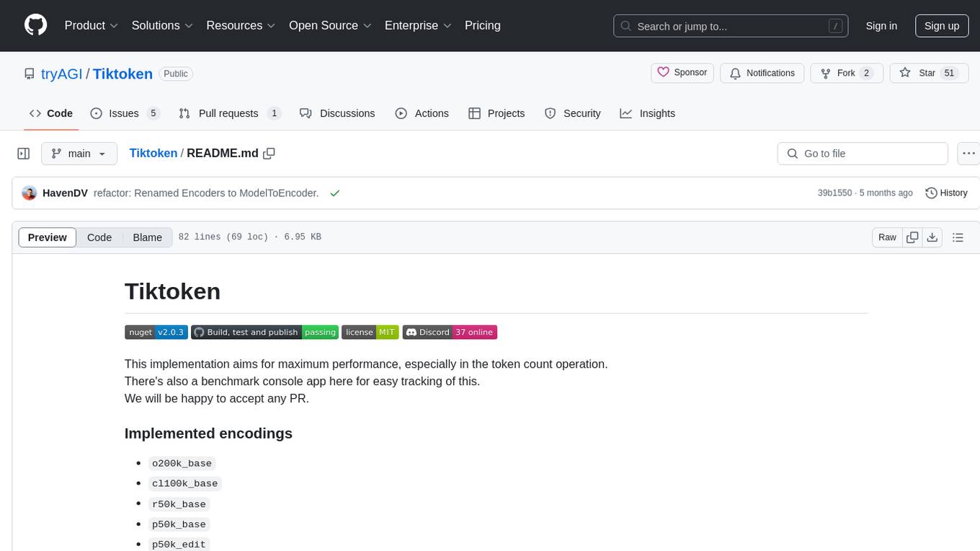This screenshot has height=551, width=980.
Task: Click the nuget v2.0.3 badge
Action: coord(156,332)
